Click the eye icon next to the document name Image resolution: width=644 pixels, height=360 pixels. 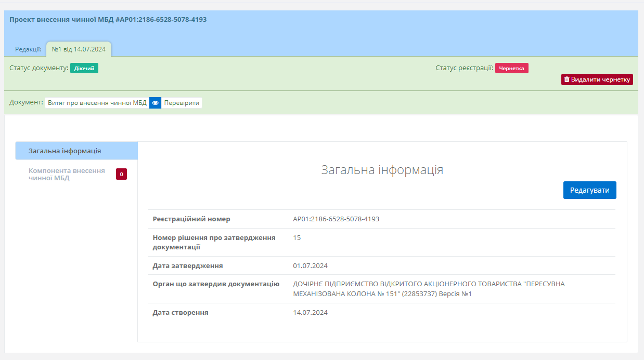(x=155, y=103)
